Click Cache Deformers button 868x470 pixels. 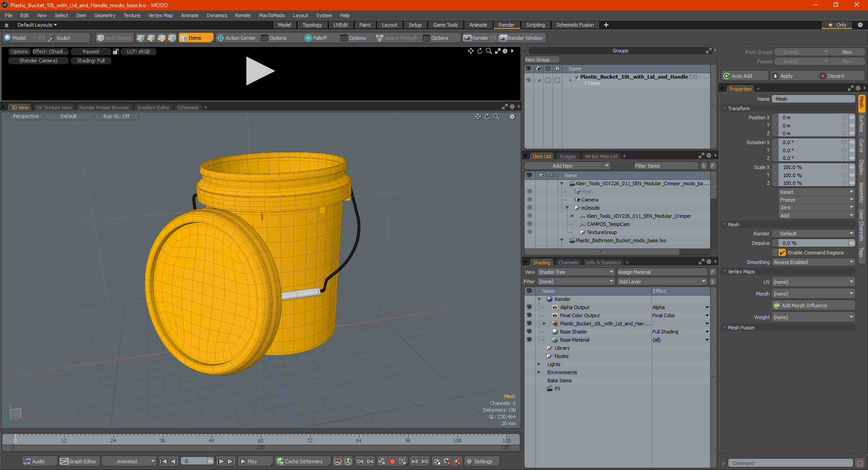(x=303, y=461)
